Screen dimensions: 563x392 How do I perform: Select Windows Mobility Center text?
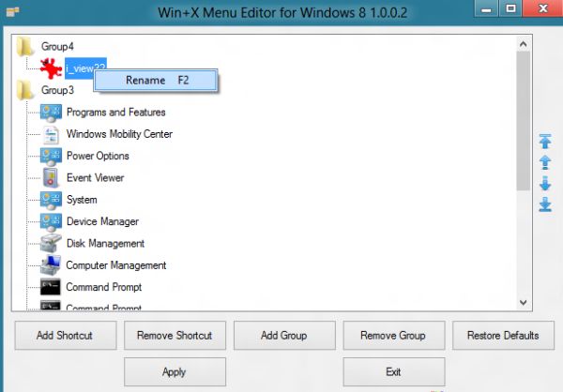(119, 134)
